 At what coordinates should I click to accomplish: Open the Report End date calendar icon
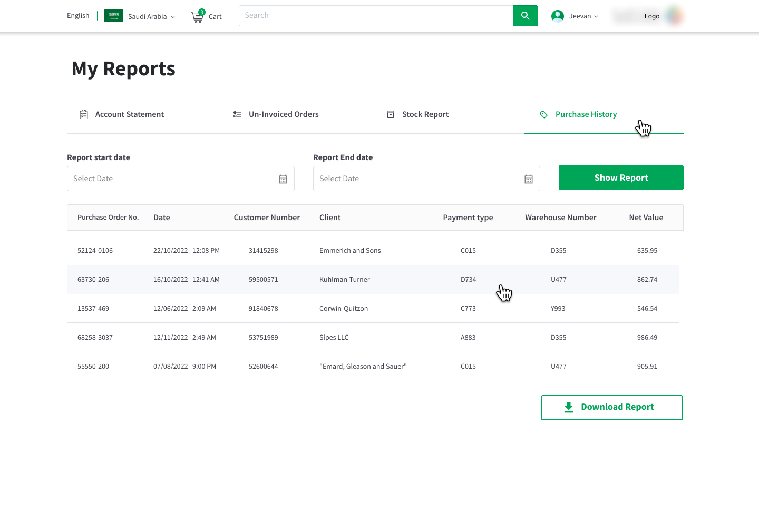pos(529,179)
